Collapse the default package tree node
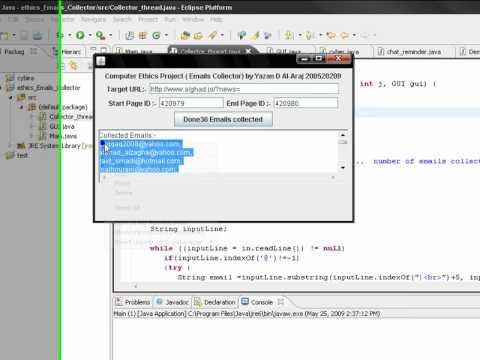This screenshot has width=480, height=360. pyautogui.click(x=22, y=107)
